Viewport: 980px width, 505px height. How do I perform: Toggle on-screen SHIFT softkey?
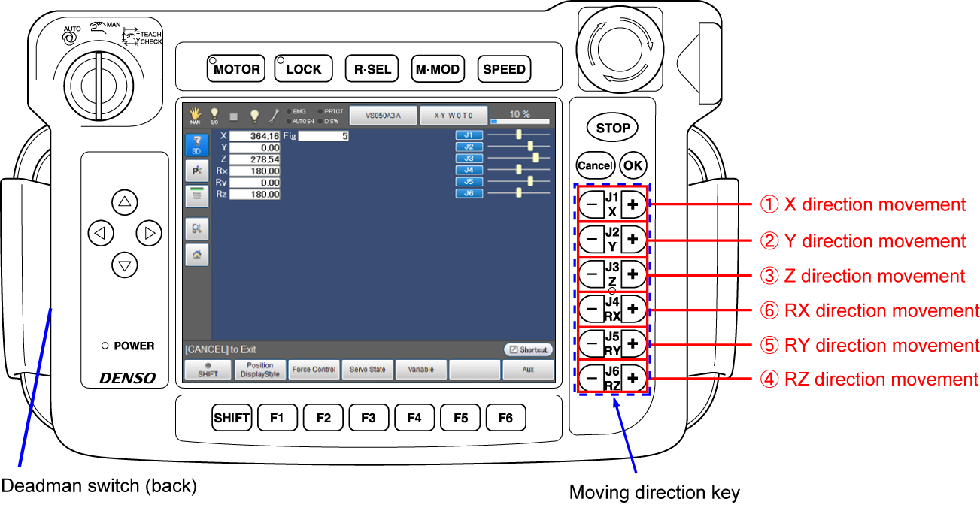tap(207, 370)
